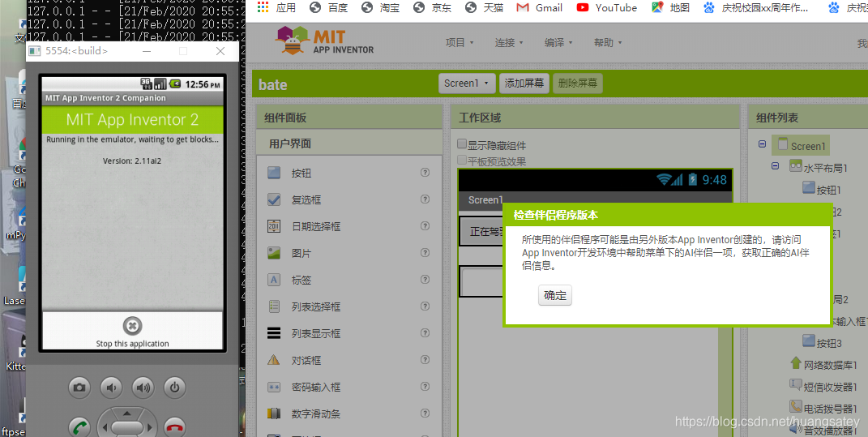868x437 pixels.
Task: Show help for 图片 component
Action: tap(425, 253)
